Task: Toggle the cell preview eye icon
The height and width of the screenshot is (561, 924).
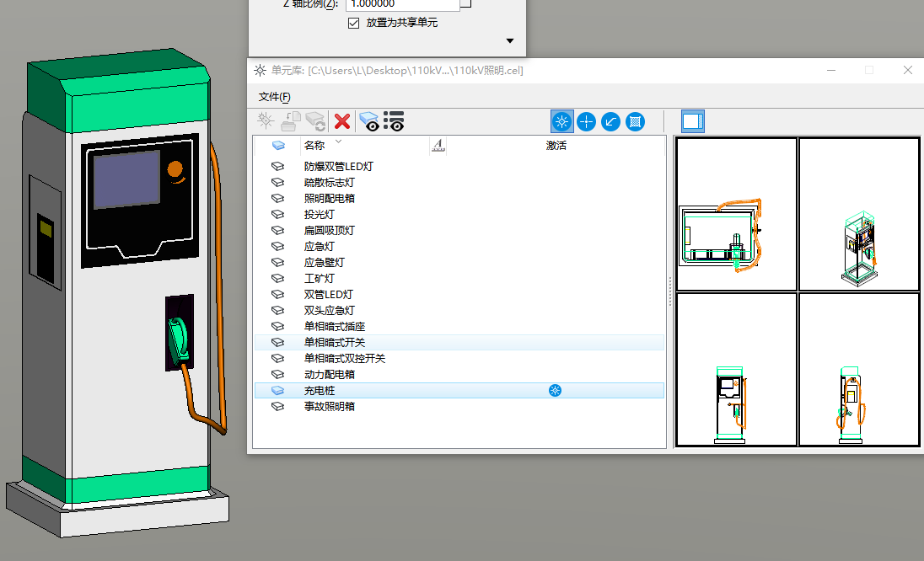Action: tap(369, 121)
